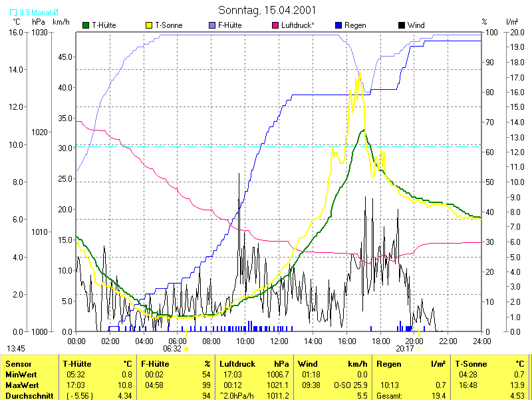
Task: Click the blue Regen legend square
Action: click(x=338, y=25)
